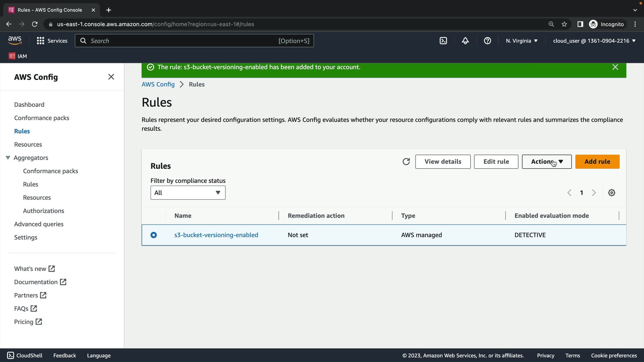The height and width of the screenshot is (362, 644).
Task: Go to Dashboard in the sidebar
Action: pyautogui.click(x=29, y=105)
